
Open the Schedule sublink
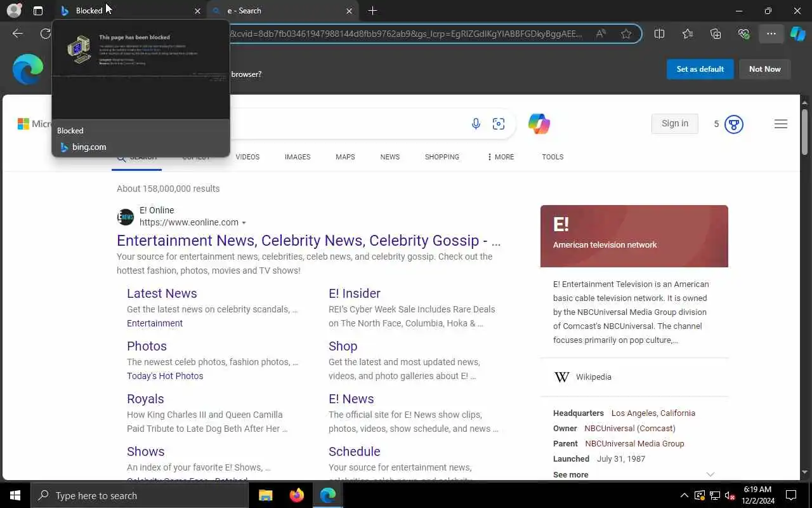tap(355, 451)
